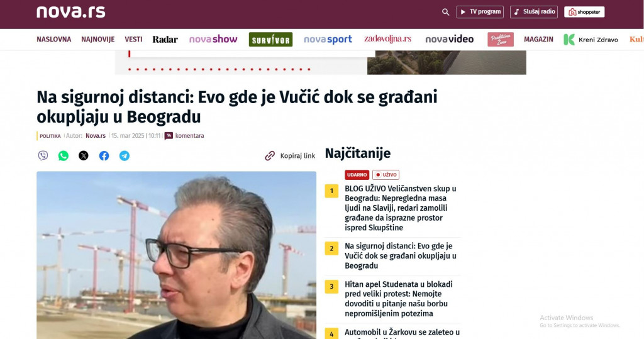The height and width of the screenshot is (339, 644).
Task: Share article on WhatsApp
Action: 64,156
